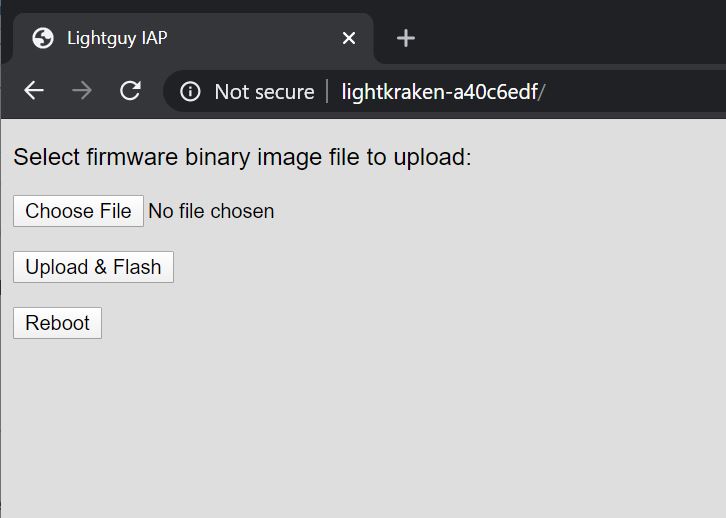Open site information via the info icon
The width and height of the screenshot is (726, 518).
pyautogui.click(x=190, y=92)
